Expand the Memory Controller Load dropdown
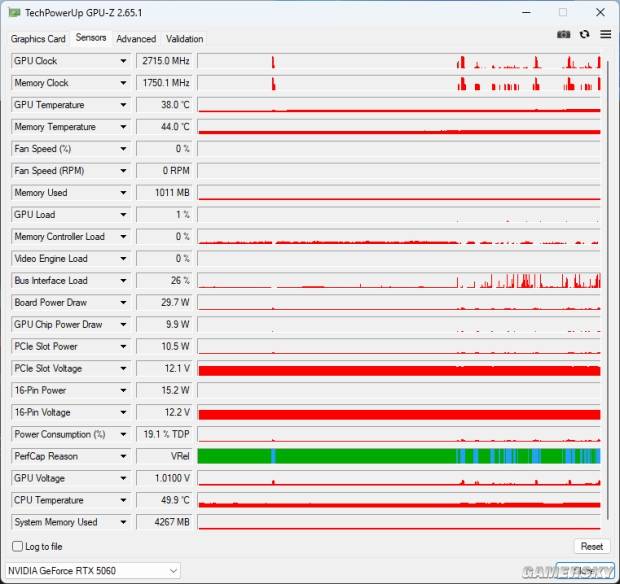Viewport: 620px width, 584px height. [x=123, y=236]
